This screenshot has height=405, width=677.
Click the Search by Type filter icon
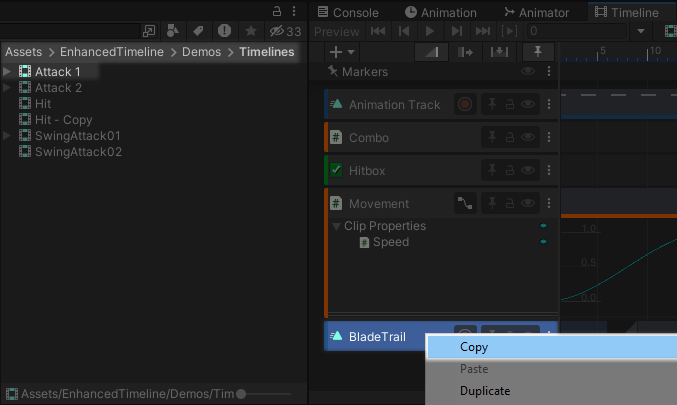173,31
